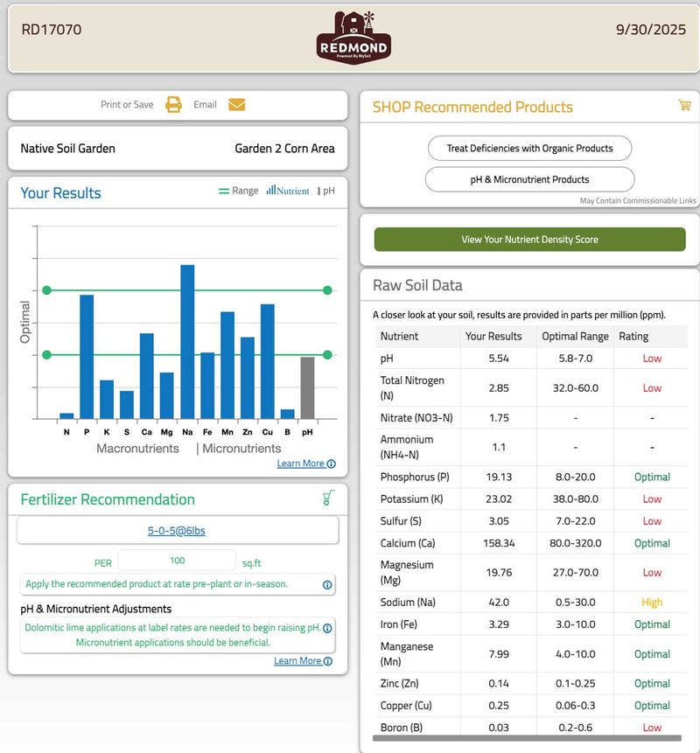Open pH & Micronutrient Products
Image resolution: width=700 pixels, height=753 pixels.
click(529, 179)
